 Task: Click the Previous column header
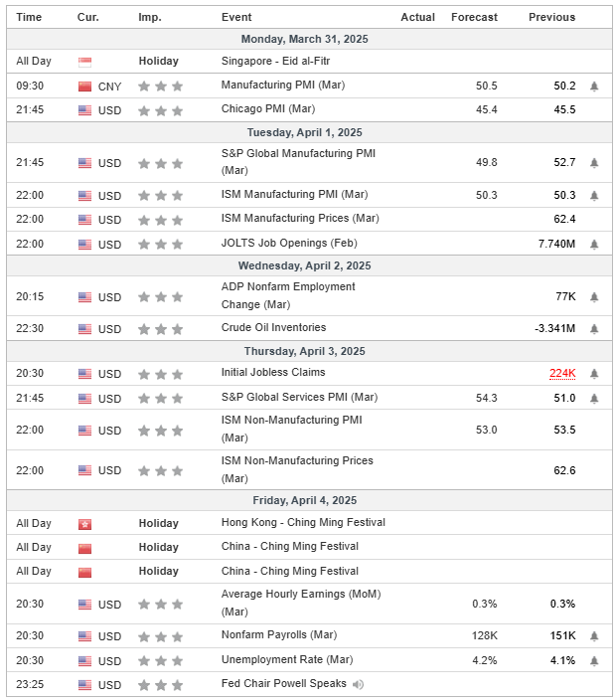(551, 17)
